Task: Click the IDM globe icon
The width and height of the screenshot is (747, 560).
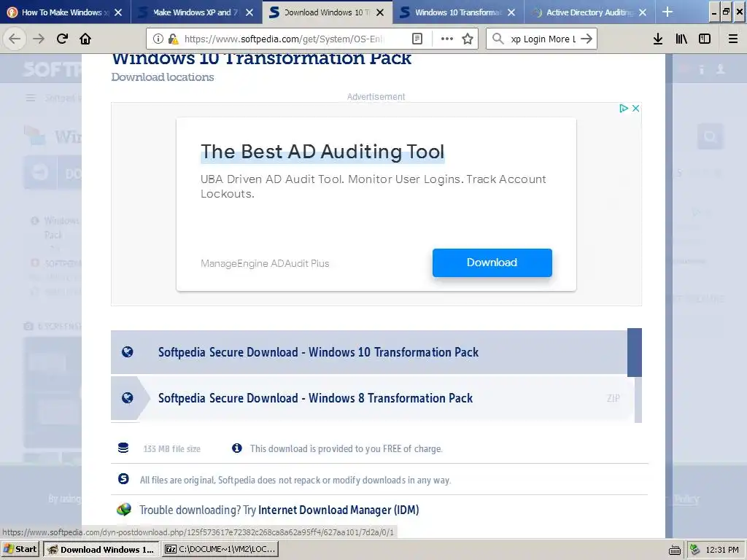Action: (x=124, y=510)
